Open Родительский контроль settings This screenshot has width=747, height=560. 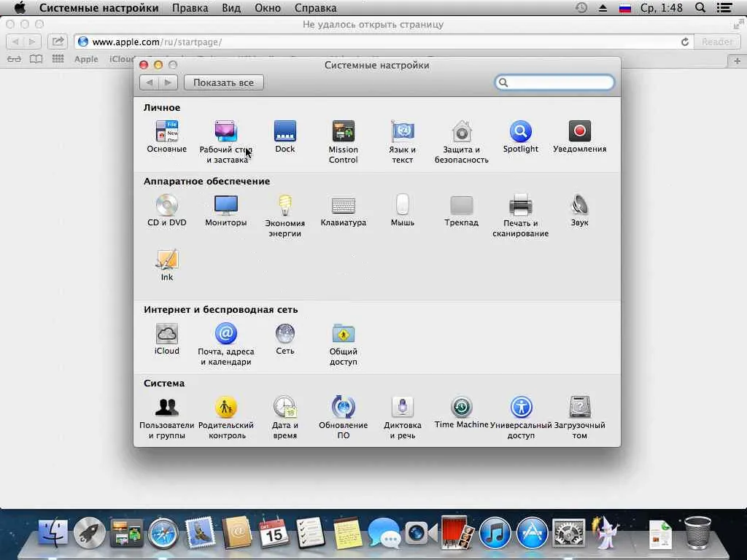pos(226,418)
